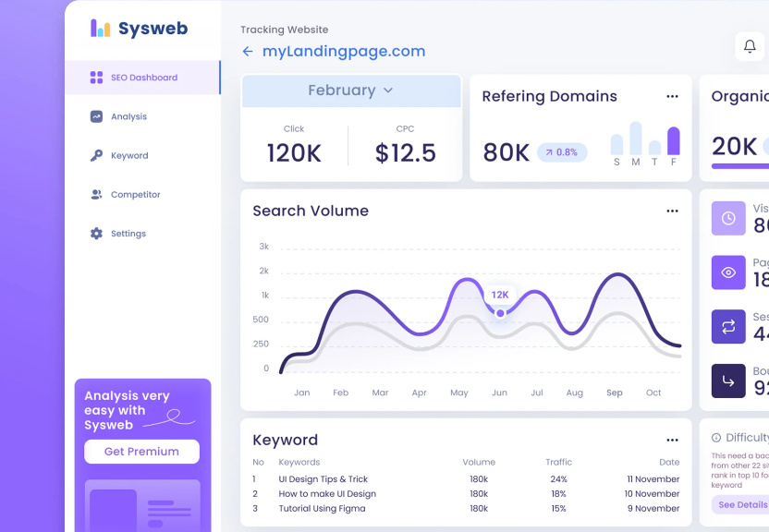
Task: Click the 12K data point on chart
Action: coord(500,313)
